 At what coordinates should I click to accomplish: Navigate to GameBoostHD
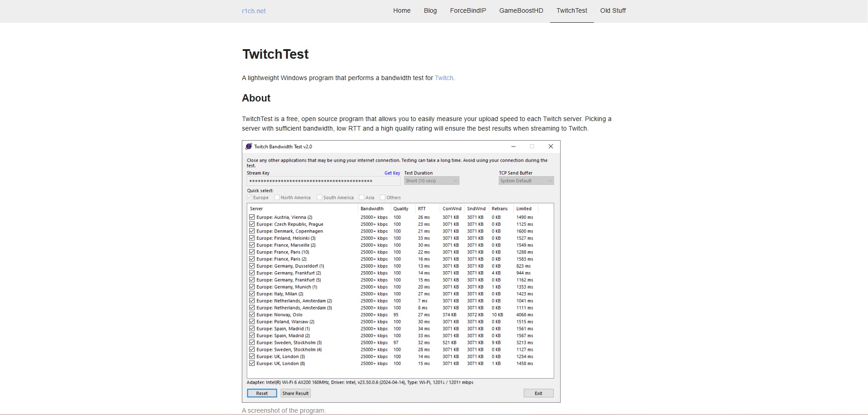click(x=521, y=10)
